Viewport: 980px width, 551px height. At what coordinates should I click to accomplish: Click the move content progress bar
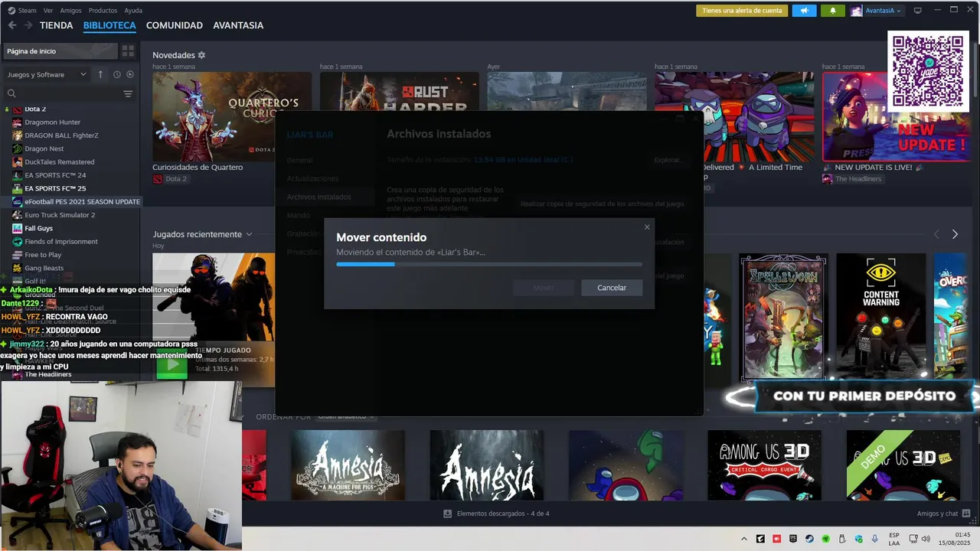click(489, 264)
